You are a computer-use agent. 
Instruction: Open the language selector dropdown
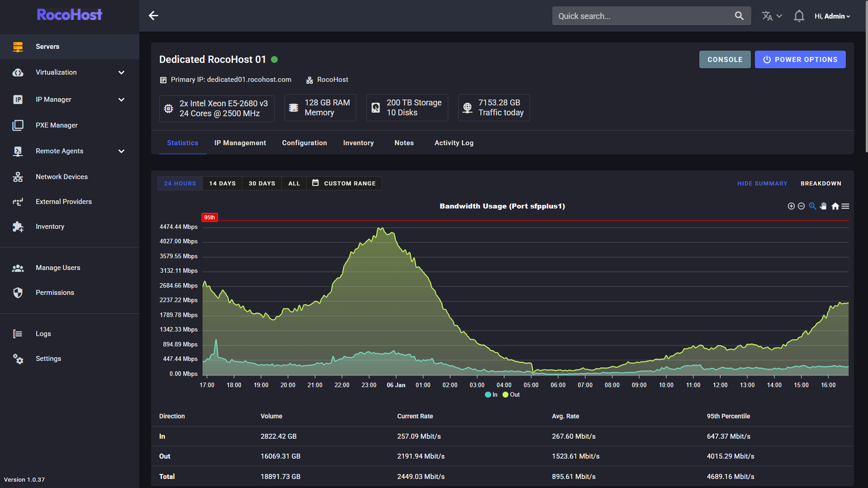[x=771, y=16]
